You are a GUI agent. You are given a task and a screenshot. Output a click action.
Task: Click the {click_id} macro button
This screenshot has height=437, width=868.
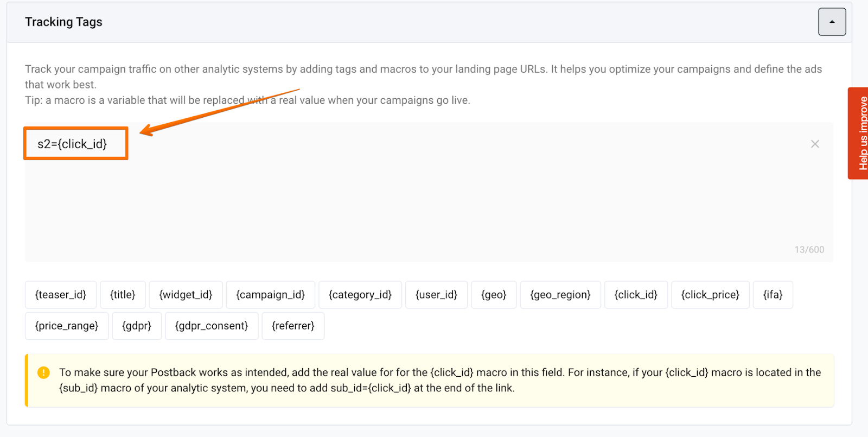coord(636,295)
